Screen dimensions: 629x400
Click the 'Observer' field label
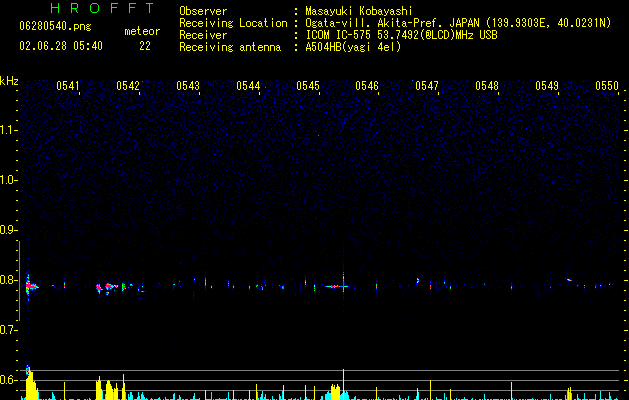point(203,11)
